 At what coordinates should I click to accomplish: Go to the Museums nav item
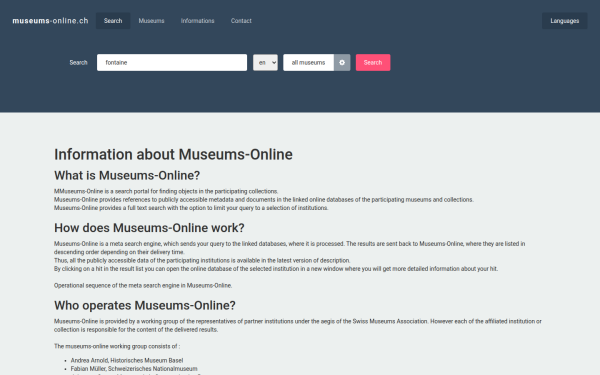[152, 21]
